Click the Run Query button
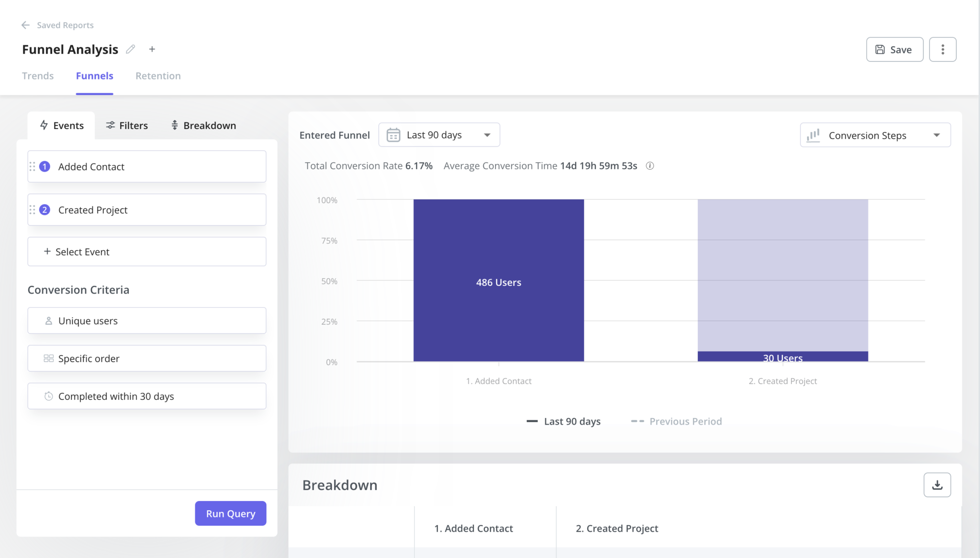The image size is (980, 558). click(230, 513)
